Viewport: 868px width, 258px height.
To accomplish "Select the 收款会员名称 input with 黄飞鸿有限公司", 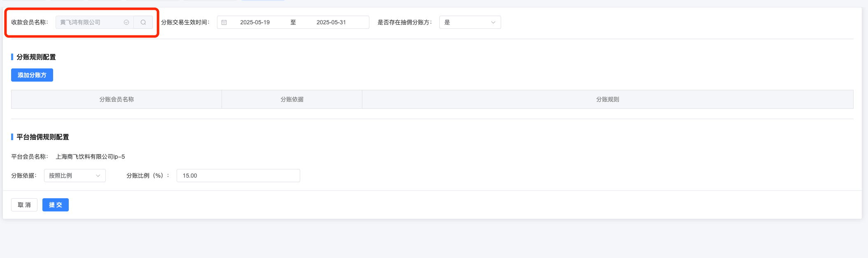I will point(95,22).
